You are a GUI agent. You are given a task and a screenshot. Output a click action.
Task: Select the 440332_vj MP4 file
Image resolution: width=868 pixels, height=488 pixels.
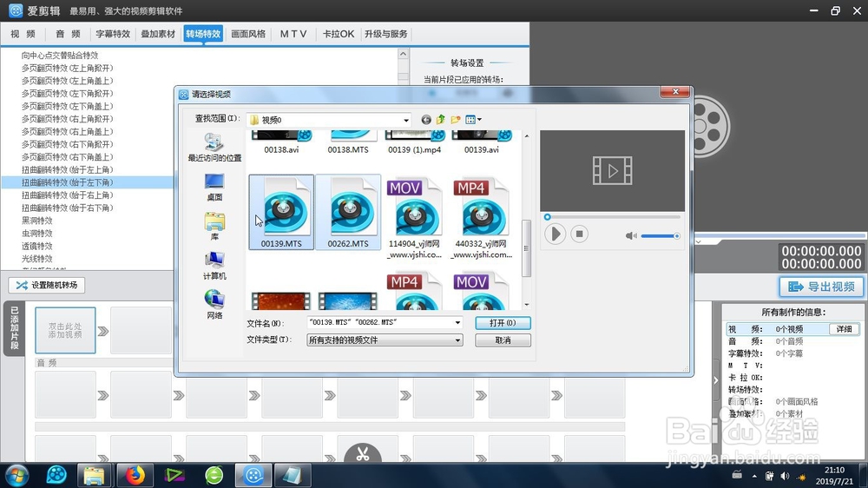click(481, 218)
